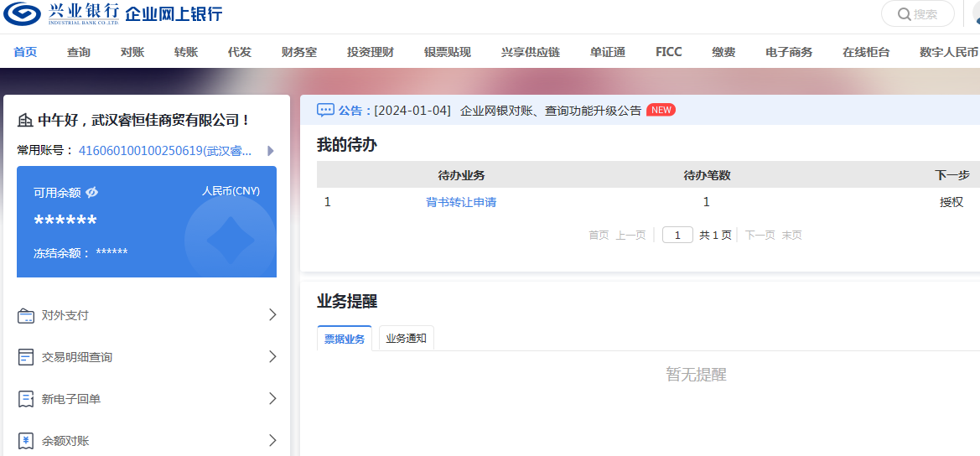The height and width of the screenshot is (456, 980).
Task: Open the 企业网银对账、查询功能升级公告 announcement
Action: click(551, 111)
